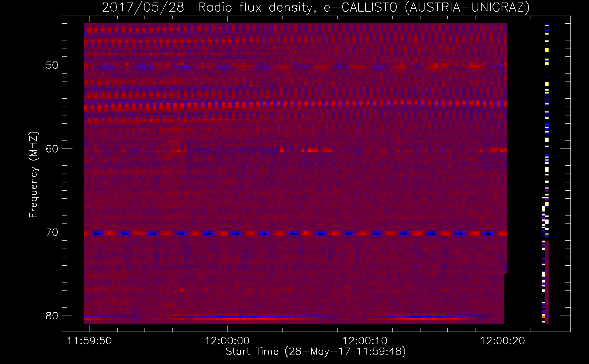Click the 'Frequency (MHZ)' axis label
589x364 pixels.
pos(33,175)
